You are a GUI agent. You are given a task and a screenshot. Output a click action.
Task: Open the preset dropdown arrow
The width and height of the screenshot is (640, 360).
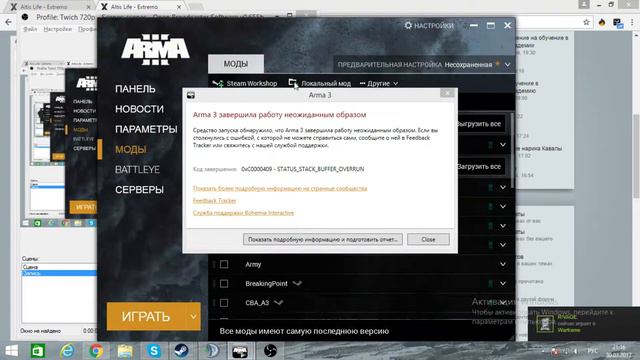pyautogui.click(x=507, y=64)
